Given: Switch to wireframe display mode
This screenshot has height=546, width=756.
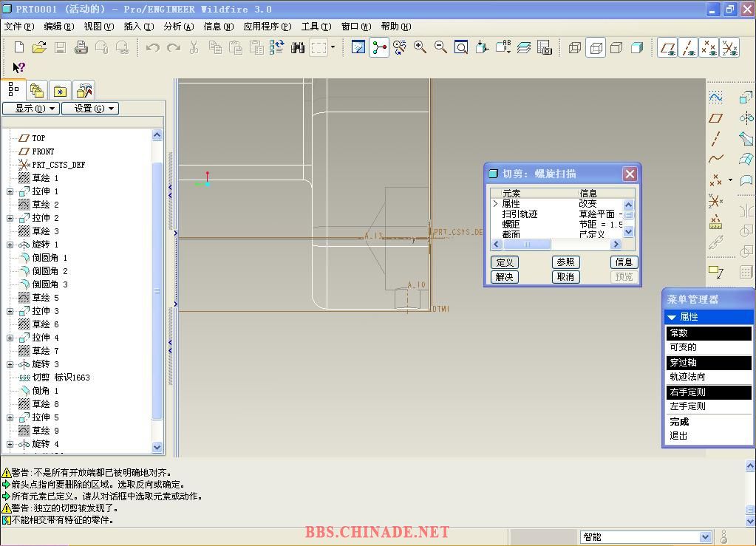Looking at the screenshot, I should click(x=575, y=47).
